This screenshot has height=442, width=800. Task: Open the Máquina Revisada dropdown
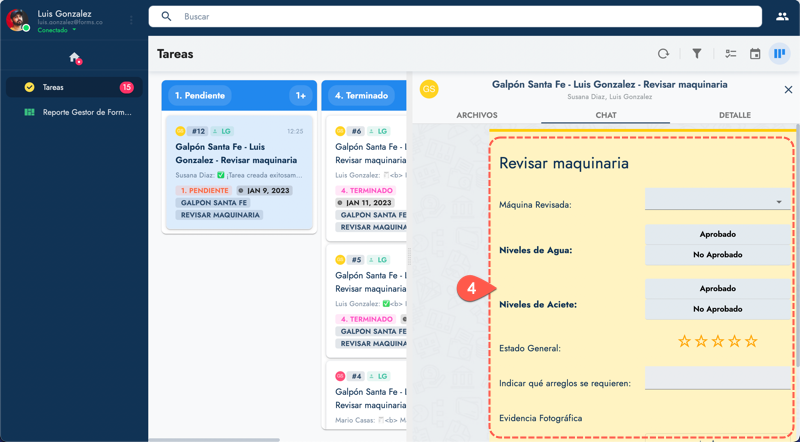pyautogui.click(x=717, y=199)
